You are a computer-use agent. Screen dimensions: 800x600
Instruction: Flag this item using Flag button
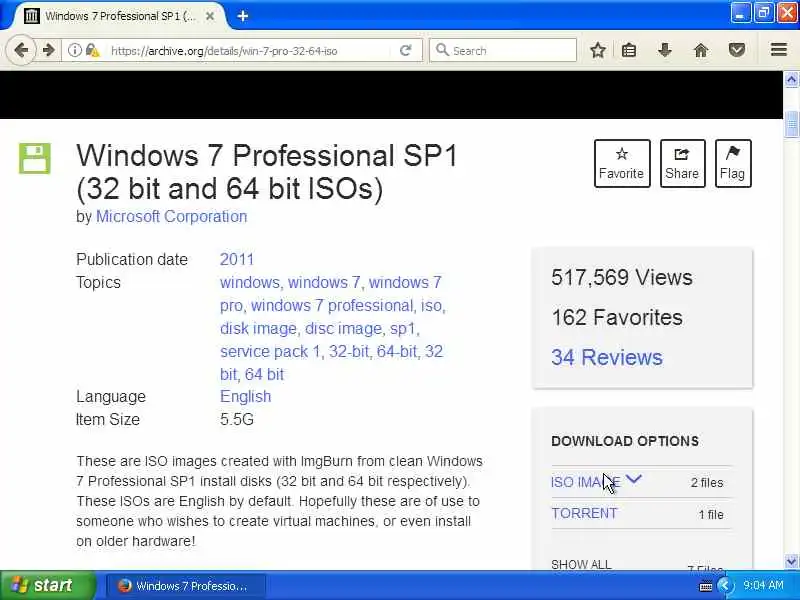pyautogui.click(x=733, y=163)
